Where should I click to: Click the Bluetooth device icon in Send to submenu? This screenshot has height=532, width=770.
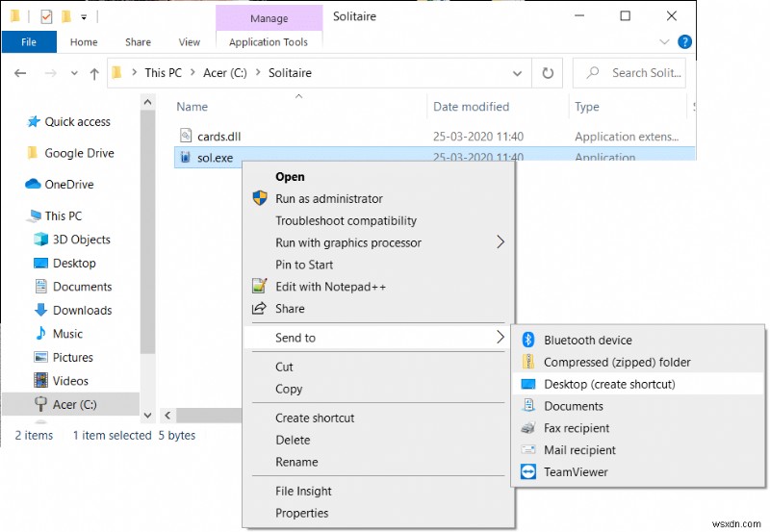point(527,340)
